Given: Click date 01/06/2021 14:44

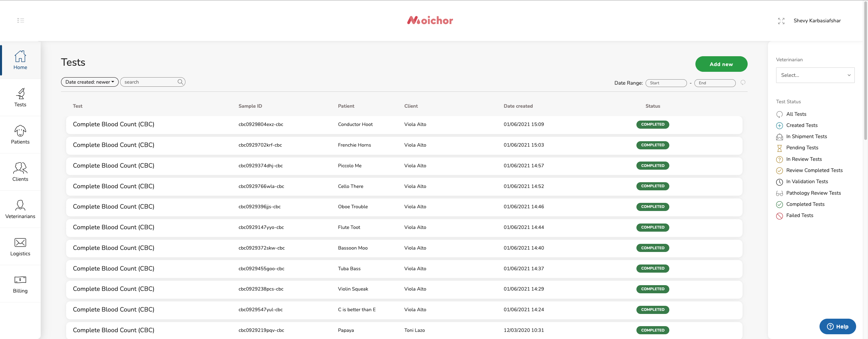Looking at the screenshot, I should [524, 227].
